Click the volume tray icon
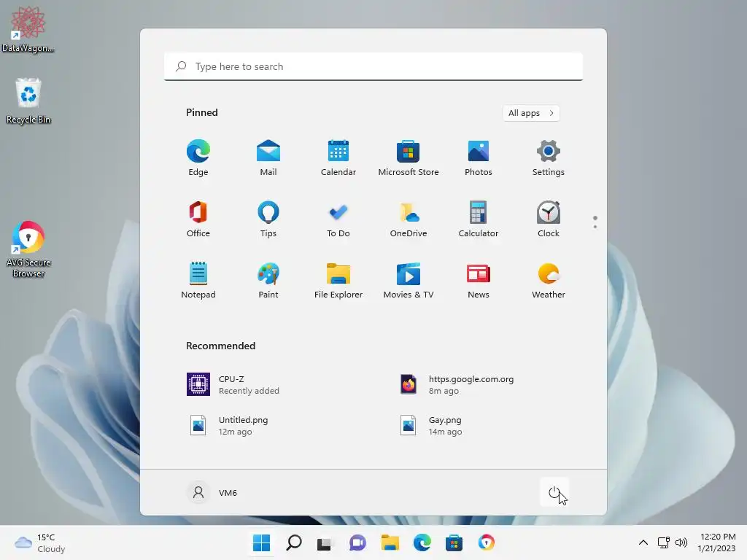The width and height of the screenshot is (747, 560). point(681,542)
